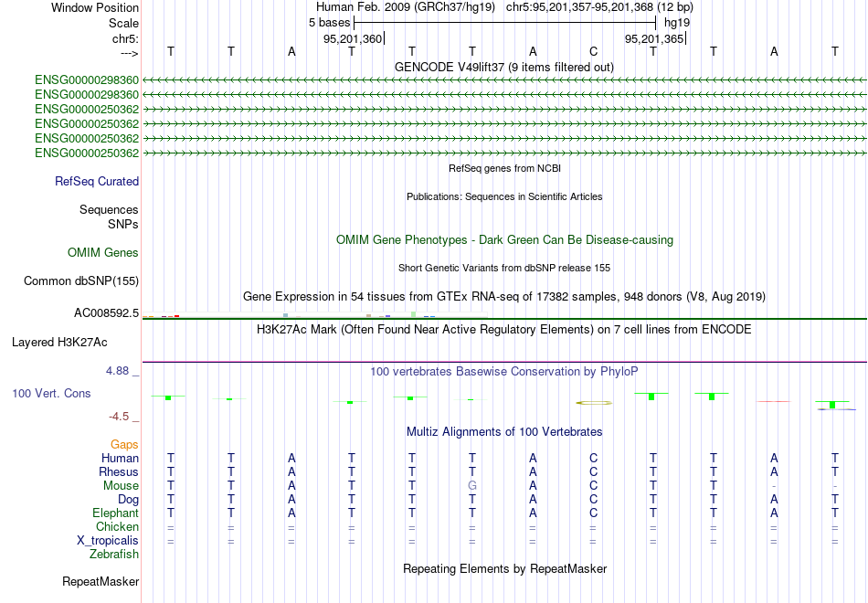The image size is (868, 603).
Task: Open the H3K27Ac Mark ENCODE track title
Action: tap(504, 330)
